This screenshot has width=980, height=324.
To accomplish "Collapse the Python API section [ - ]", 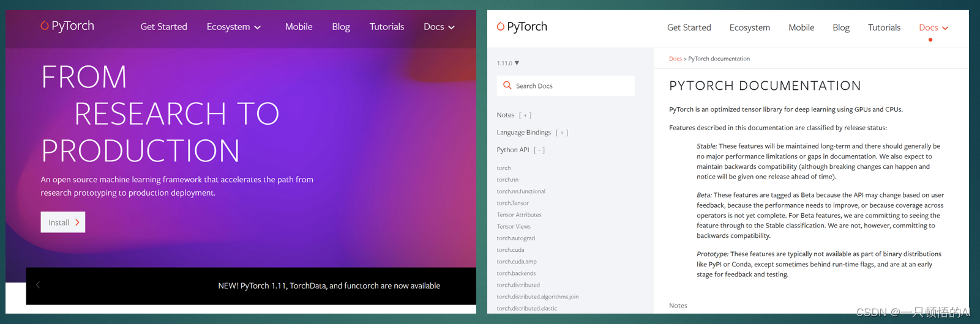I will [539, 150].
